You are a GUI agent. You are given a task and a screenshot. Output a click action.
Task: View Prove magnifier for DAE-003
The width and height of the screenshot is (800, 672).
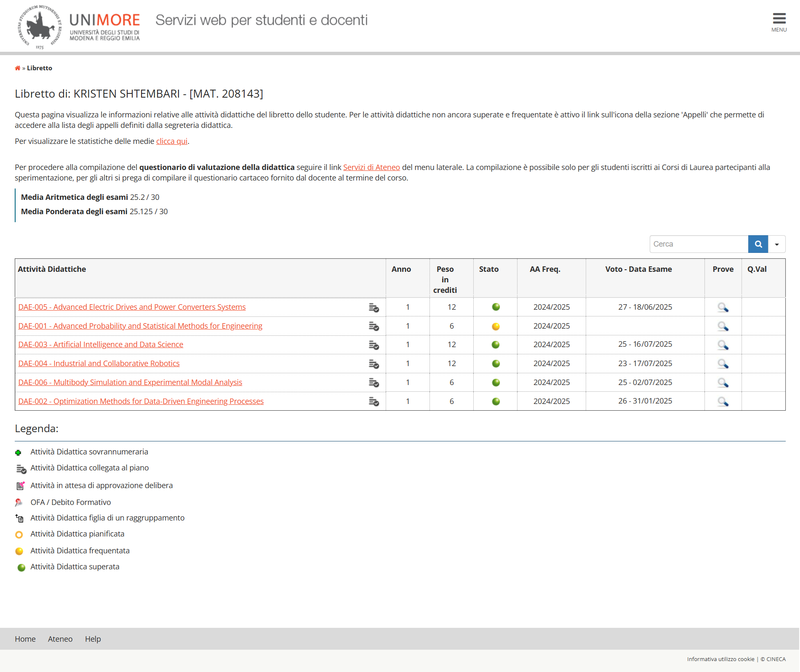point(723,345)
